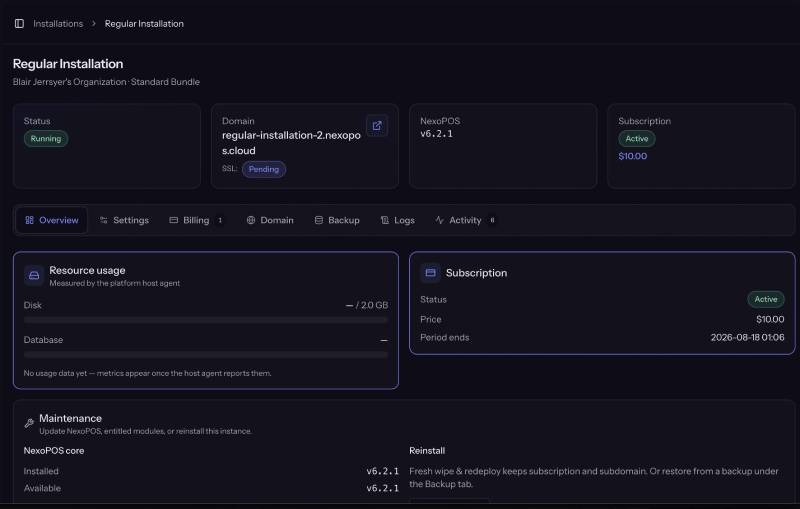Click the NexoPOS v6.2.1 version text
This screenshot has width=800, height=509.
436,134
